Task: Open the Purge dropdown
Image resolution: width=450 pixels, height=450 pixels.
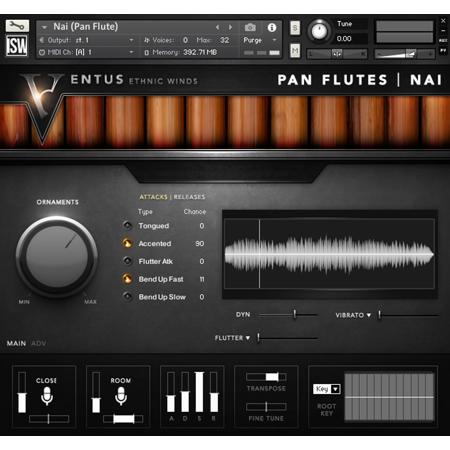Action: tap(274, 40)
